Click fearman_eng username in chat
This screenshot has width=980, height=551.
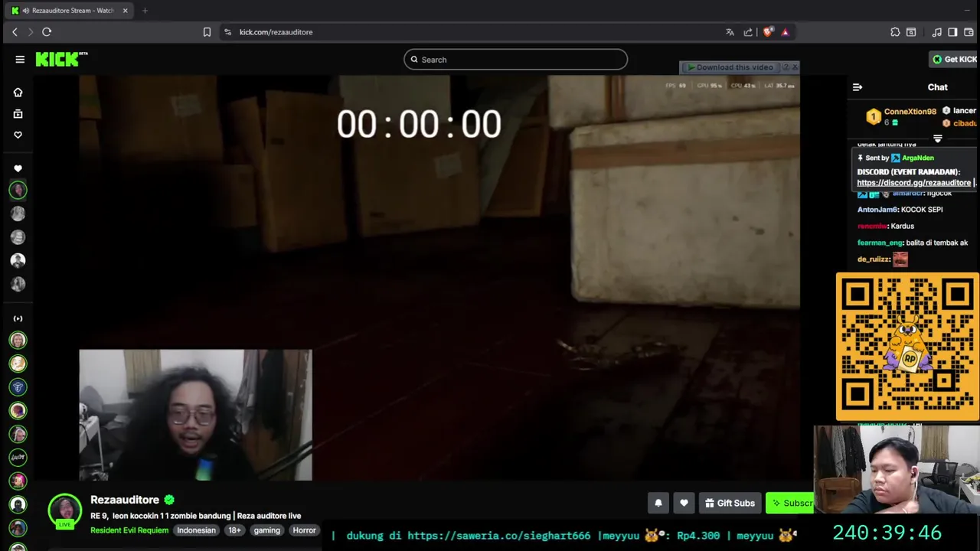click(x=880, y=243)
